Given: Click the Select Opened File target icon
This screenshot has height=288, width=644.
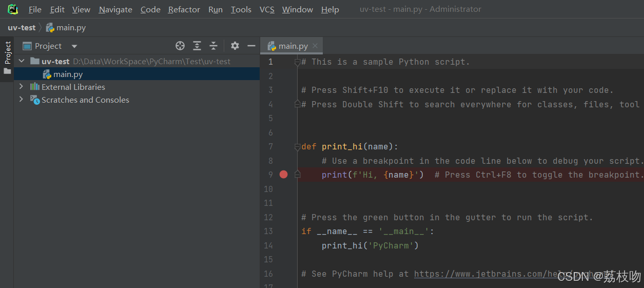Looking at the screenshot, I should (x=180, y=46).
